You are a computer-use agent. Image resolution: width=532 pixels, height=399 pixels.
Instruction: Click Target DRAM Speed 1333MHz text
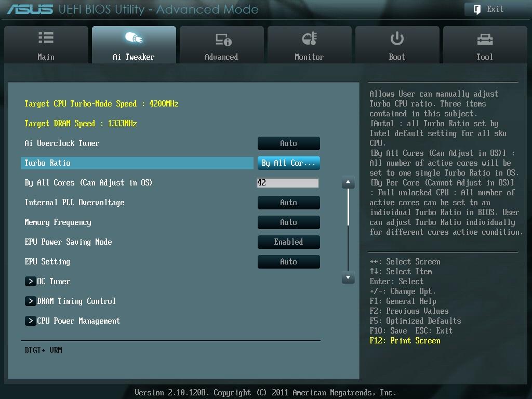point(81,123)
